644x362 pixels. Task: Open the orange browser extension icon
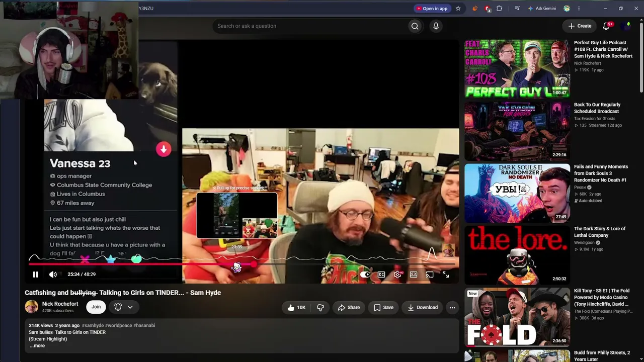pos(475,9)
